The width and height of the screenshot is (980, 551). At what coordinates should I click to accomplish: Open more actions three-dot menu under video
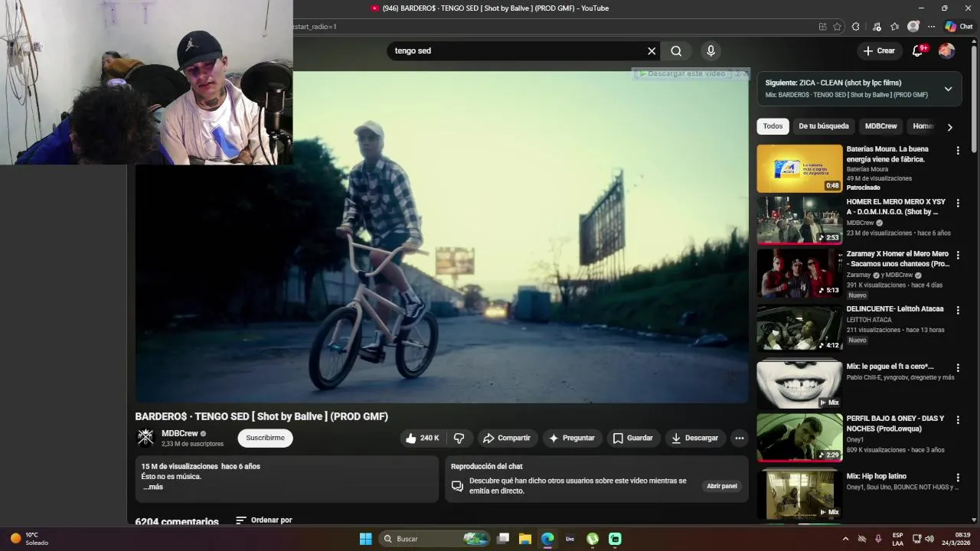click(739, 439)
